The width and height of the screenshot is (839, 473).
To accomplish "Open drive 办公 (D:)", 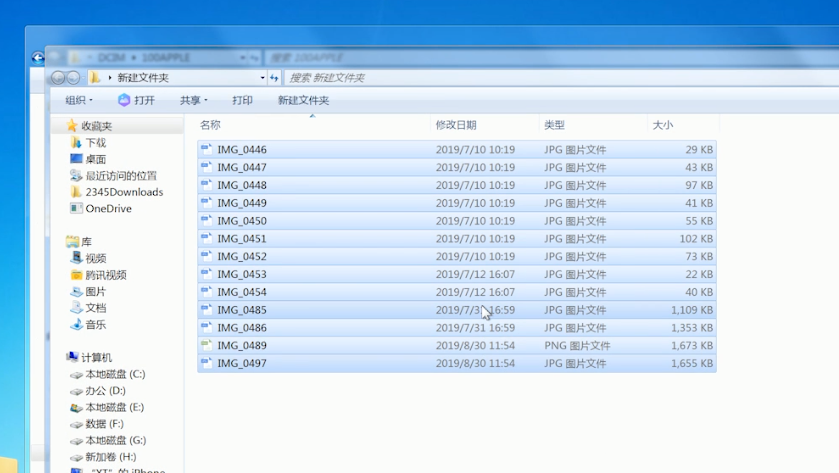I will (105, 391).
